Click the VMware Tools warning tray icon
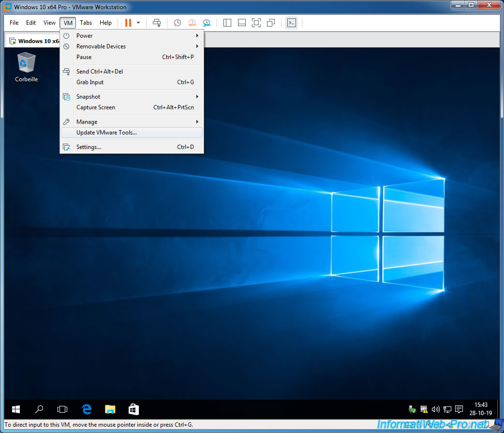Screen dimensions: 504x433 click(424, 409)
